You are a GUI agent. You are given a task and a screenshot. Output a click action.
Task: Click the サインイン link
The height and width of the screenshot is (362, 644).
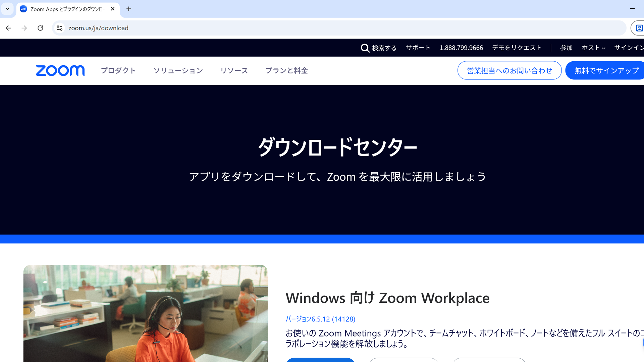tap(629, 48)
